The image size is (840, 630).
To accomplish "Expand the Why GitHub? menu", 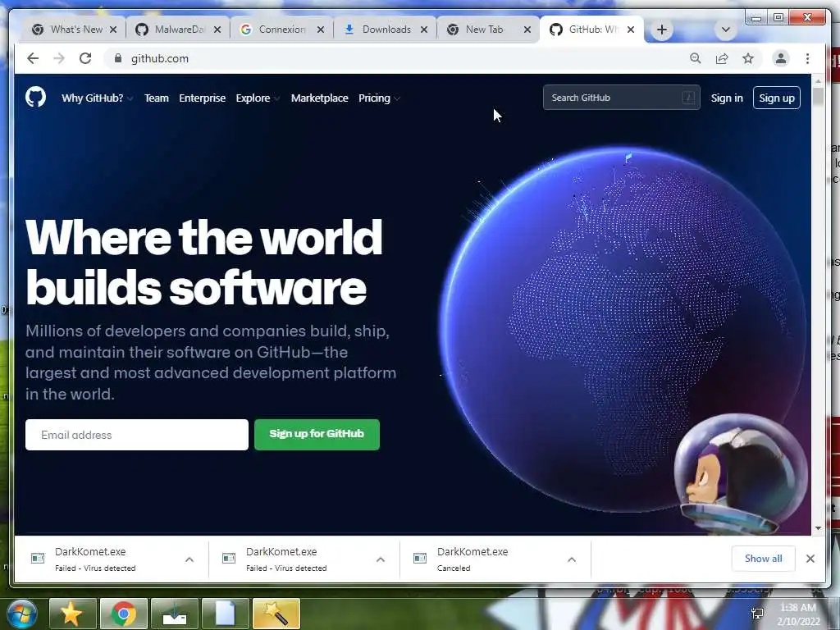I will 97,98.
